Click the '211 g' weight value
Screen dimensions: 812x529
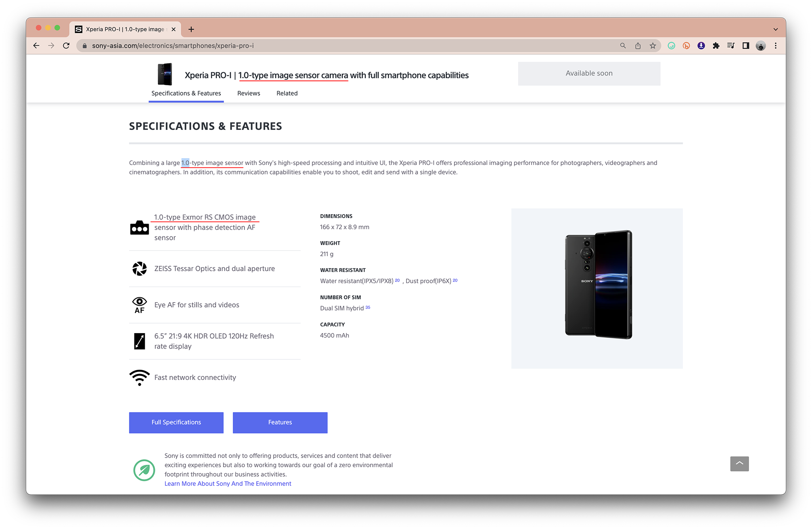(x=327, y=254)
